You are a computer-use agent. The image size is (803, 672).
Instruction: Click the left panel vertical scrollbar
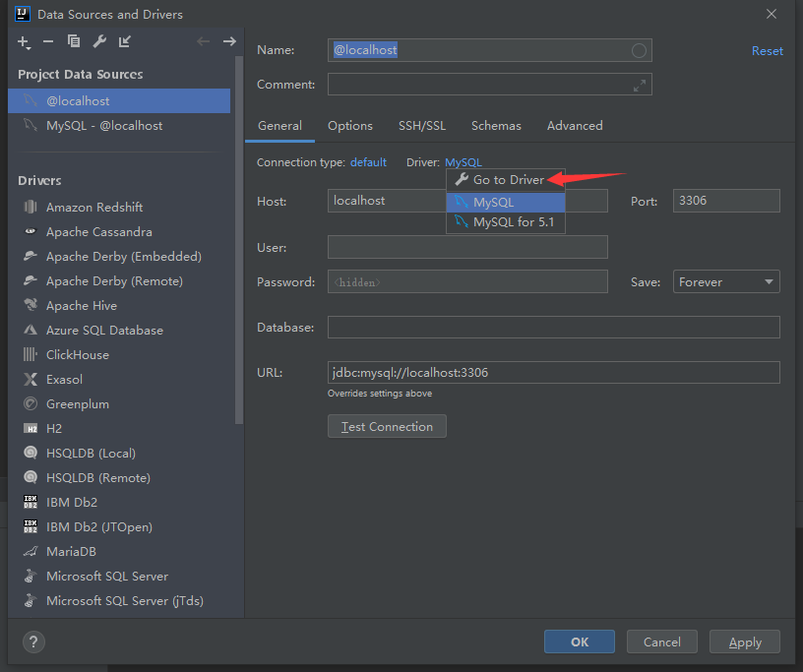click(x=239, y=240)
